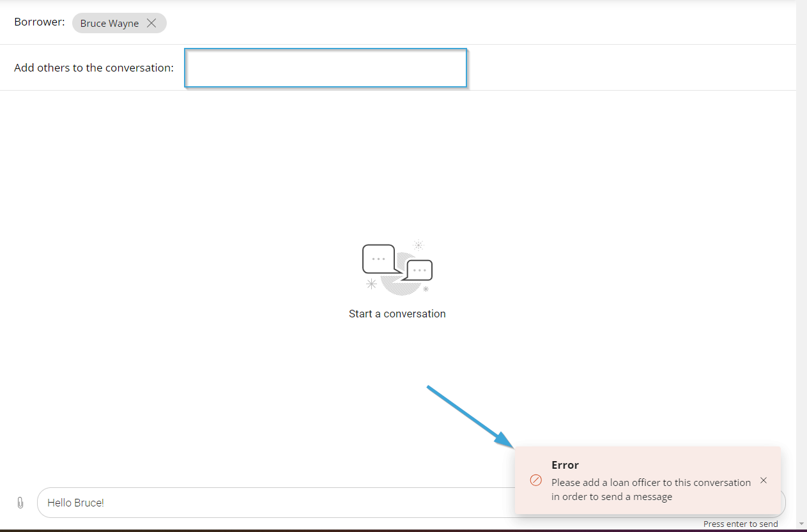Click the small speech bubble illustration
Image resolution: width=807 pixels, height=532 pixels.
420,270
